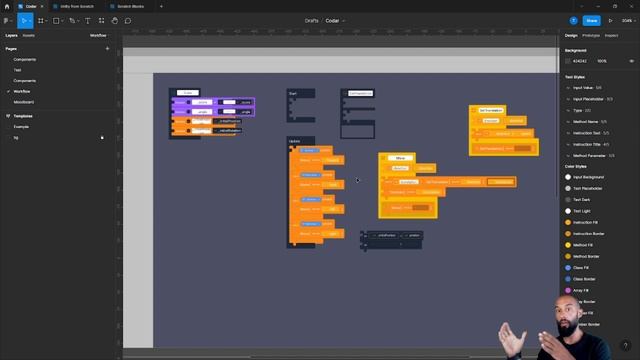Click Text Placeholder color style swatch

coord(568,189)
